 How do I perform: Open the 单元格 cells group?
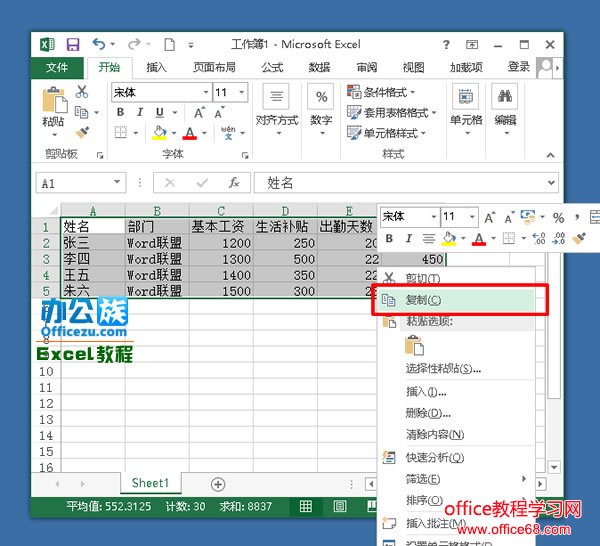(466, 109)
